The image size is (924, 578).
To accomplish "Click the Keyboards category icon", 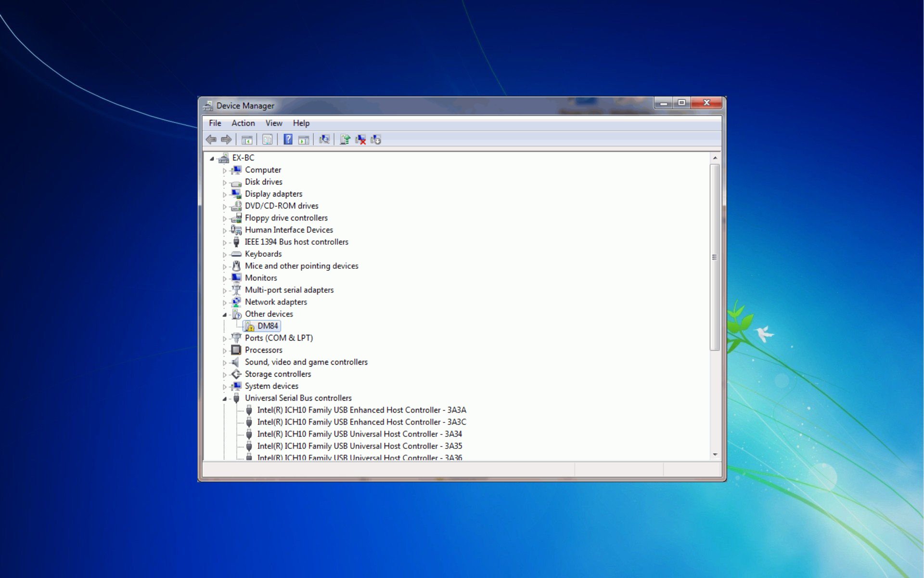I will click(236, 254).
